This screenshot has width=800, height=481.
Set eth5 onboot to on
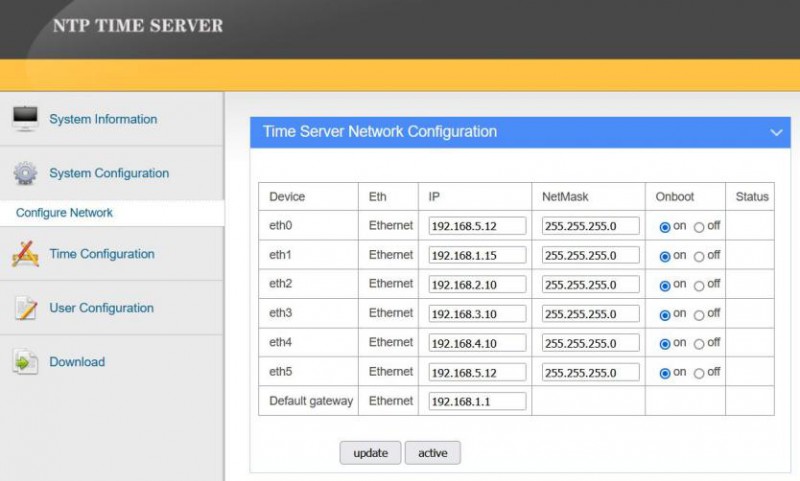(664, 373)
